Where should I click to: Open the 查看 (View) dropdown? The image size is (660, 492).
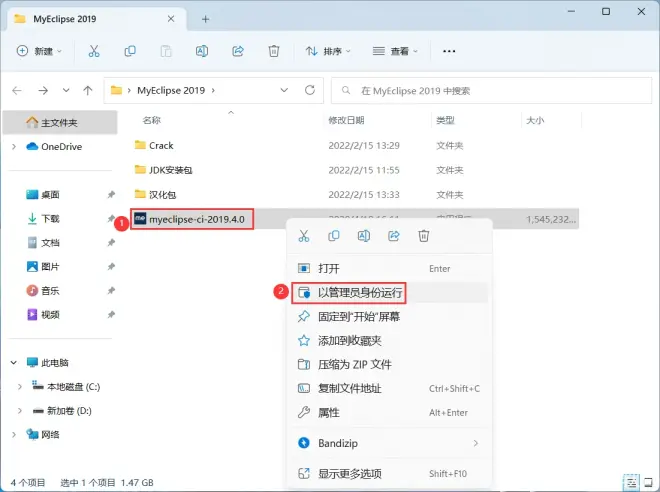click(x=395, y=51)
